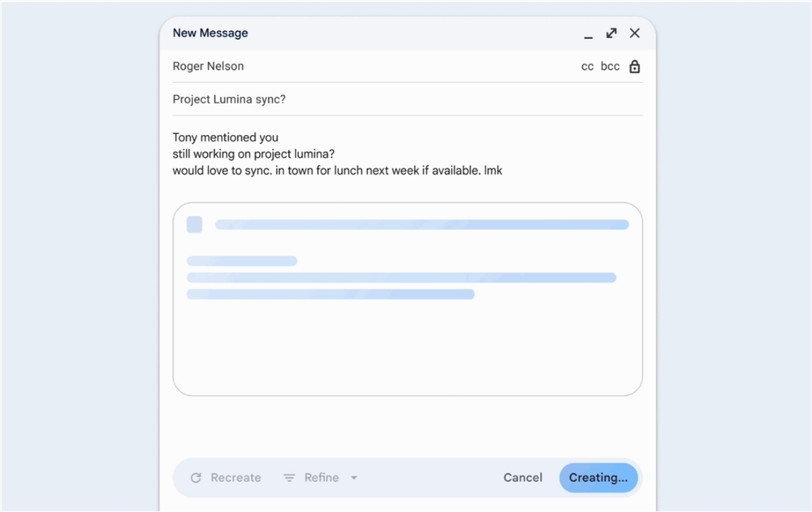The height and width of the screenshot is (512, 812).
Task: Expand the compose window to full screen
Action: tap(611, 33)
